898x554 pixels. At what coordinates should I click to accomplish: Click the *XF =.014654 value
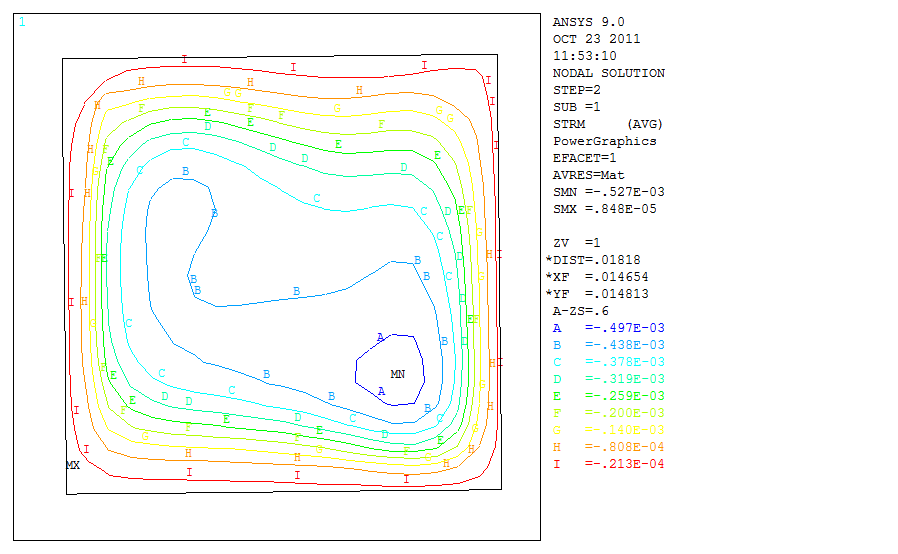click(597, 277)
